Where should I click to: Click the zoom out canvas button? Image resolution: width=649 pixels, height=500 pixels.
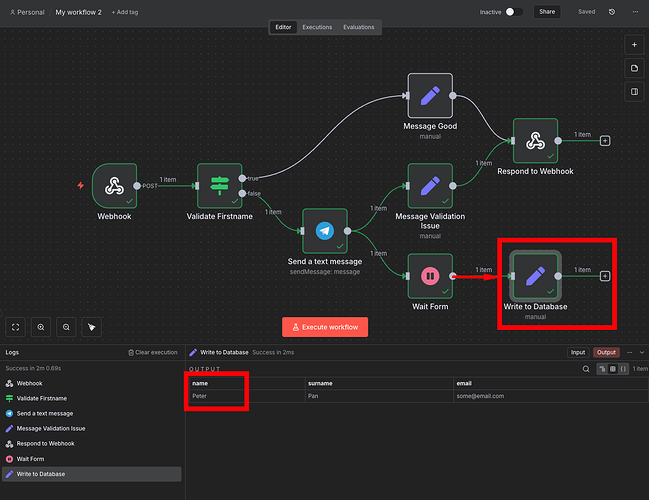coord(66,327)
